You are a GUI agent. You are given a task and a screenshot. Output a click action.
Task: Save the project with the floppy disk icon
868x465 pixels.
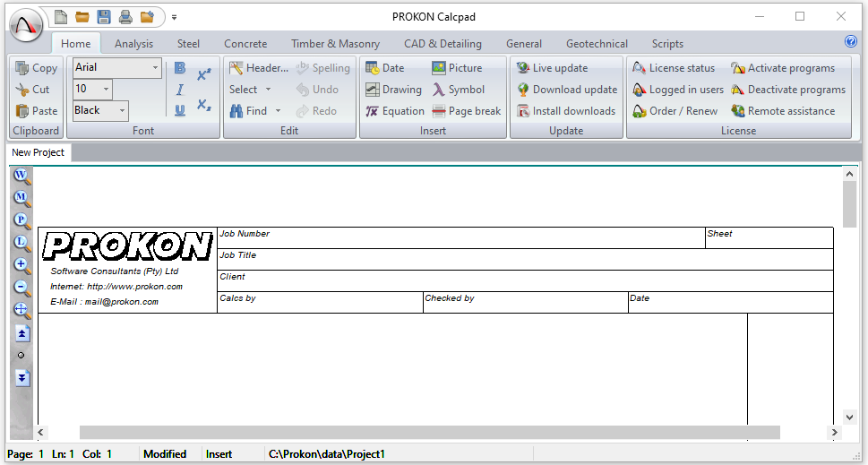click(x=104, y=17)
